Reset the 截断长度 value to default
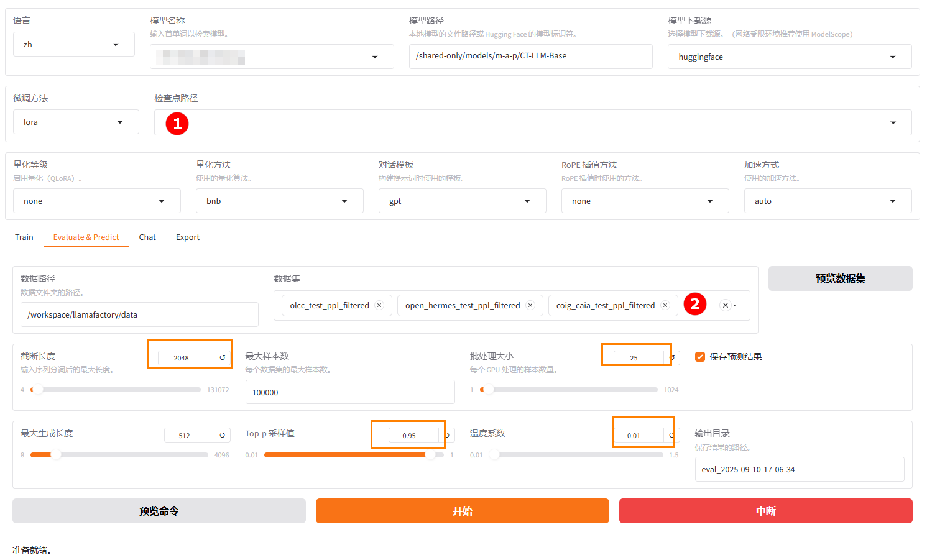Image resolution: width=927 pixels, height=560 pixels. click(x=222, y=357)
